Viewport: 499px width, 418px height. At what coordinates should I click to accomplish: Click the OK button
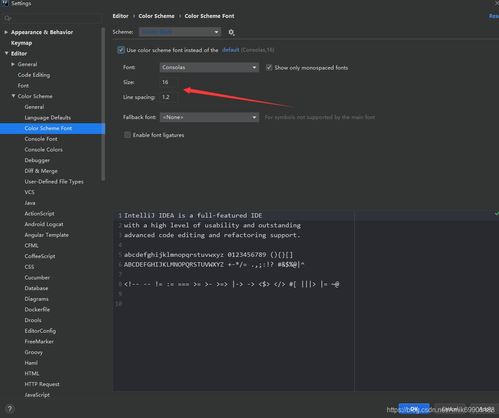pos(414,409)
